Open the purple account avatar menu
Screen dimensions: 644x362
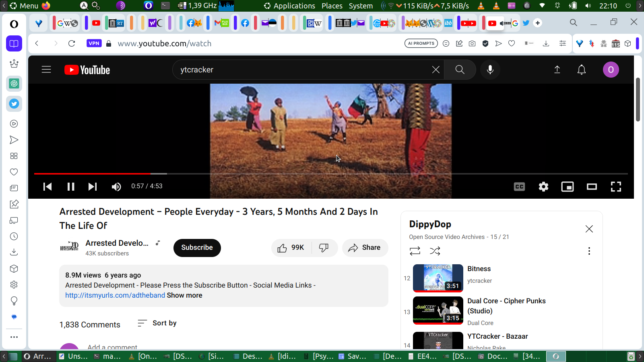coord(611,70)
